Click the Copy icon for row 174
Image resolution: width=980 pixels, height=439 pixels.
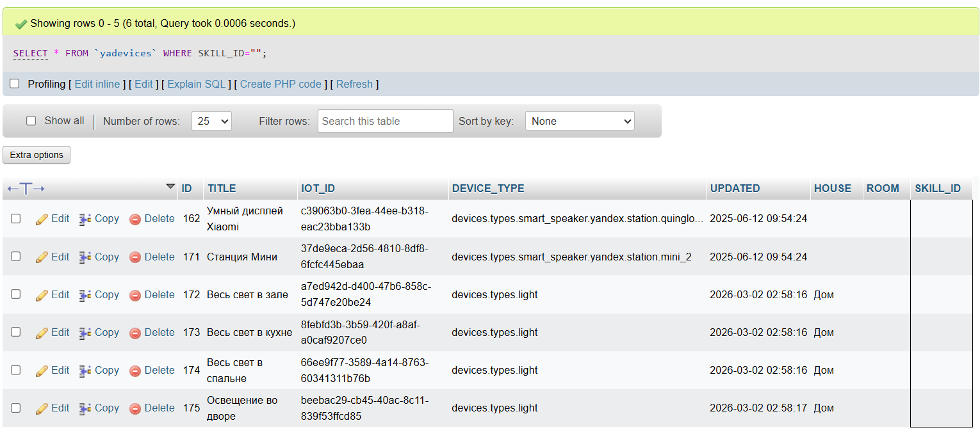pyautogui.click(x=85, y=371)
